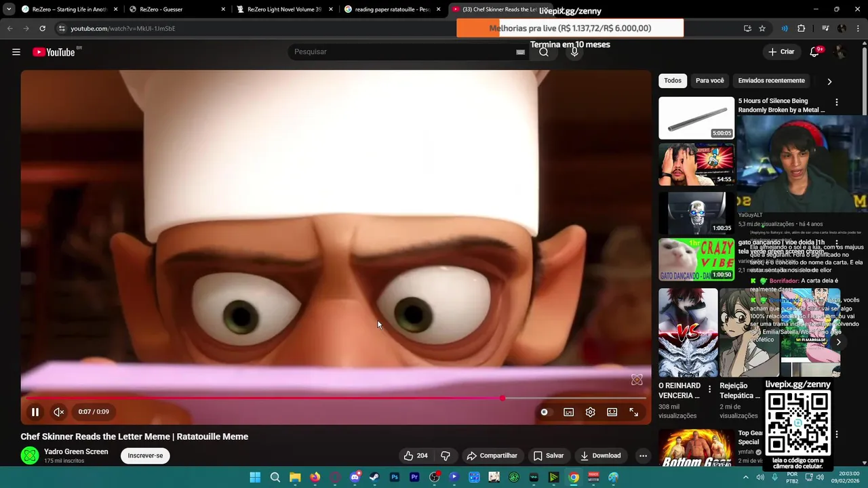868x488 pixels.
Task: Click the Download button
Action: pyautogui.click(x=601, y=455)
